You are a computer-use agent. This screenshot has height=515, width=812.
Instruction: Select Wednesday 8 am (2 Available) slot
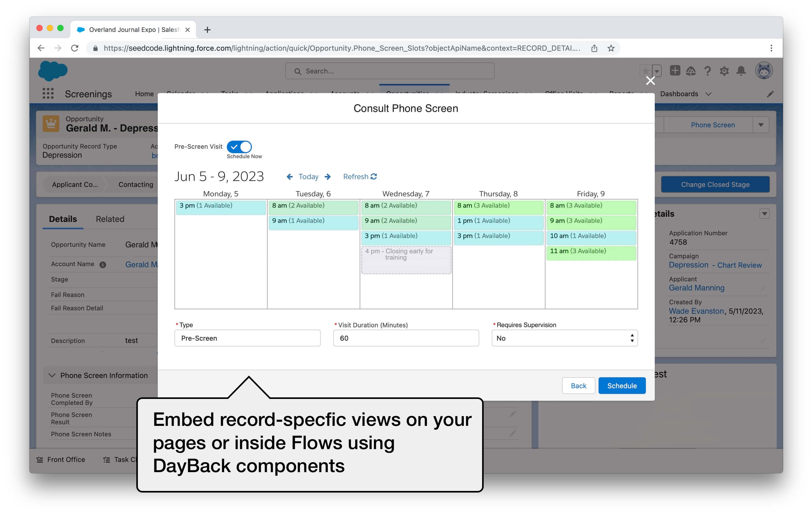click(406, 207)
